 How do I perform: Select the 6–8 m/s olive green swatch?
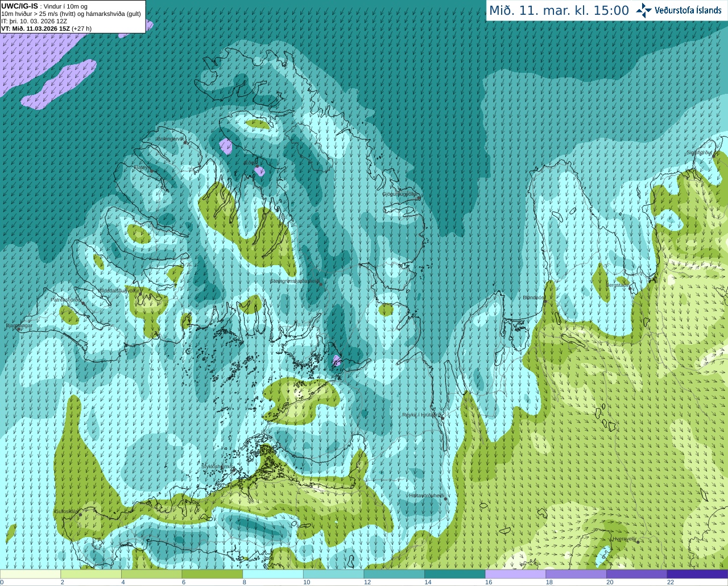[x=212, y=574]
